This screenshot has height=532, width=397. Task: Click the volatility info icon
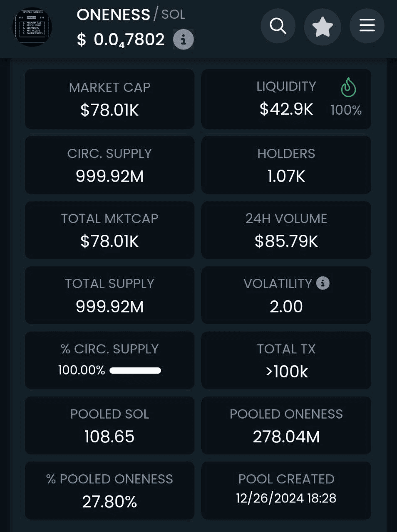(x=323, y=283)
